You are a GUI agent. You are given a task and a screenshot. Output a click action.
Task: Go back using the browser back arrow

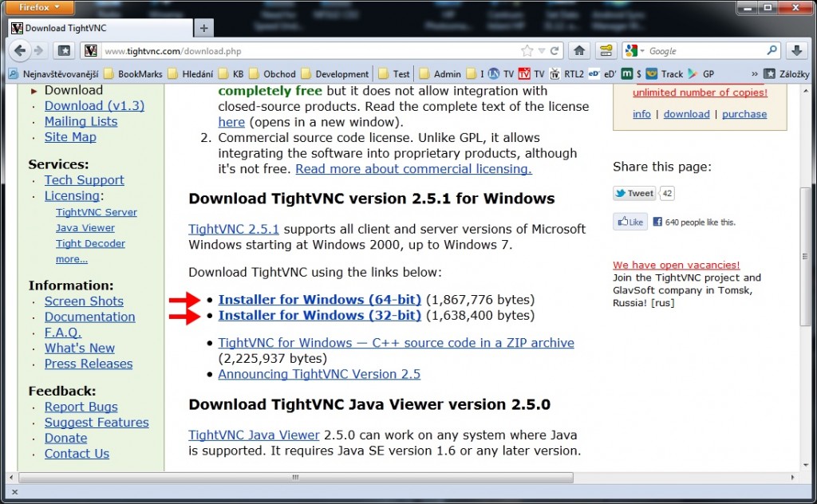[x=20, y=50]
